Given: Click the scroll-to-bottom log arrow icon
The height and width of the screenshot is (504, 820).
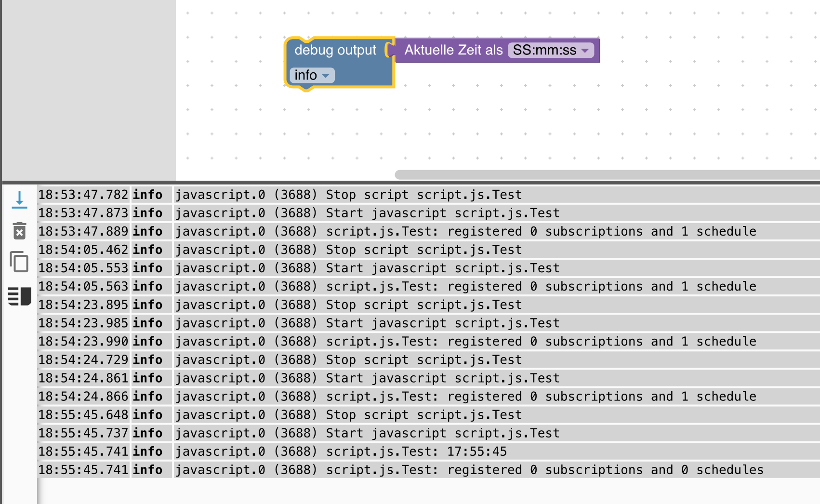Looking at the screenshot, I should [19, 200].
